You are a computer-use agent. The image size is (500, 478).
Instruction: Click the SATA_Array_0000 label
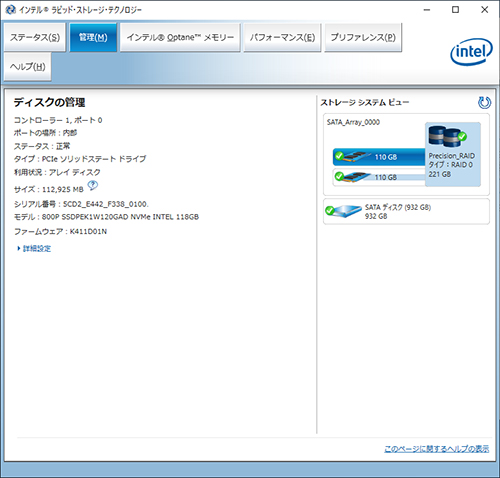pos(353,122)
